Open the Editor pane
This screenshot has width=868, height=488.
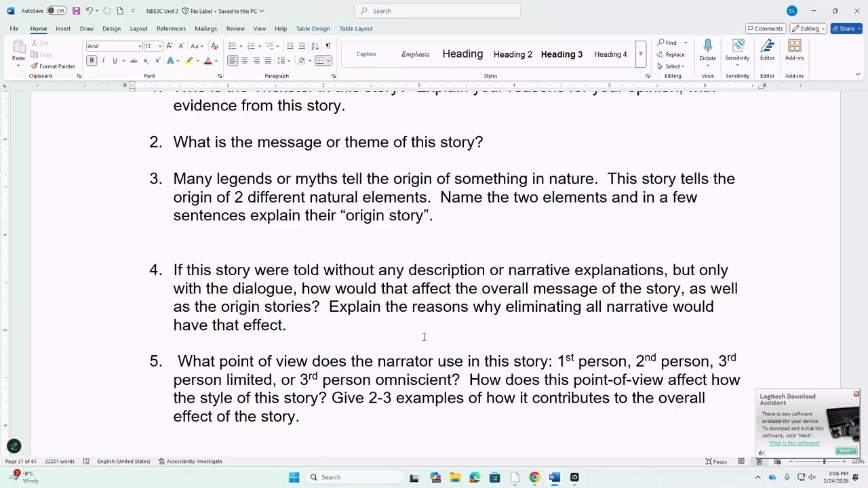[767, 49]
